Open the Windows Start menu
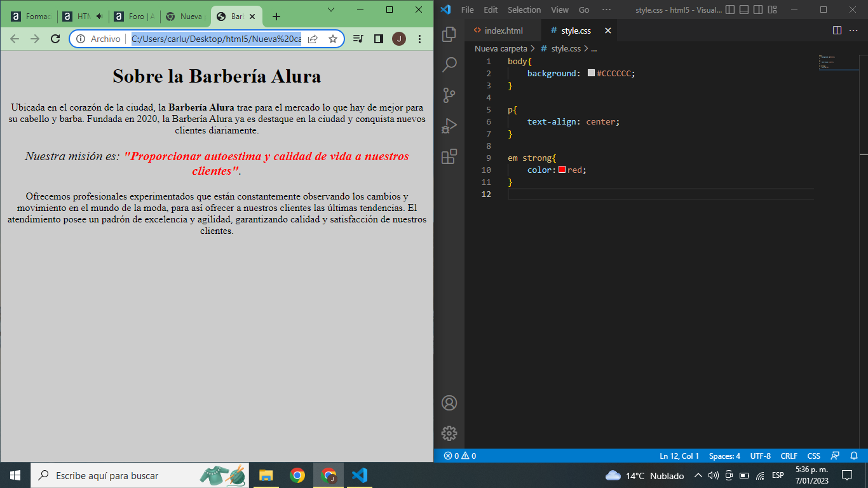The width and height of the screenshot is (868, 488). [x=15, y=475]
